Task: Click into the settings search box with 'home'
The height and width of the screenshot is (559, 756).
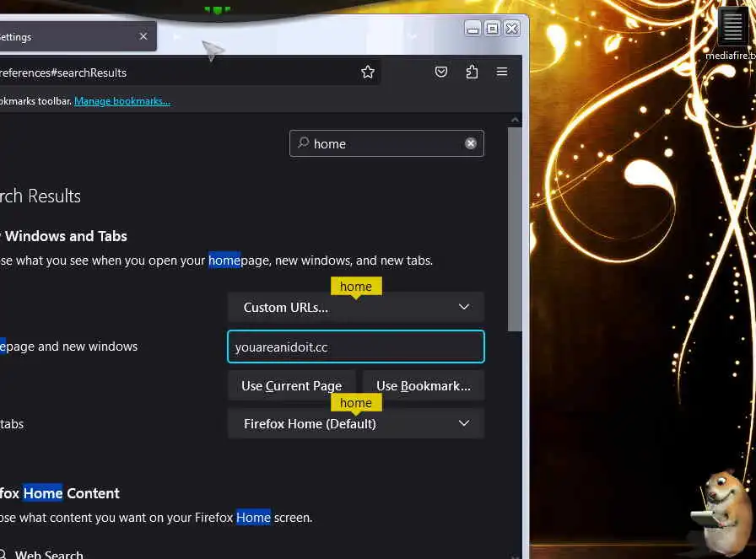Action: 386,143
